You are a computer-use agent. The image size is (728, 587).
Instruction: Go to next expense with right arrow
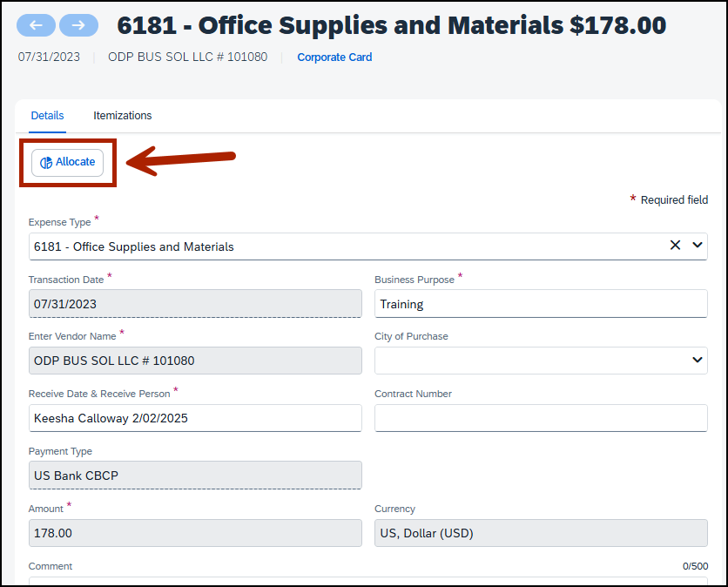pyautogui.click(x=78, y=25)
